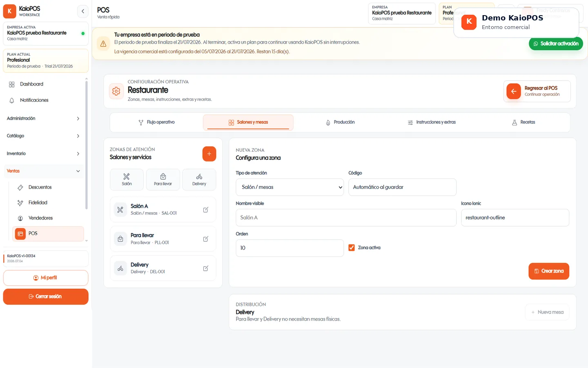Open Tipo de atención dropdown
Image resolution: width=588 pixels, height=368 pixels.
click(x=290, y=187)
